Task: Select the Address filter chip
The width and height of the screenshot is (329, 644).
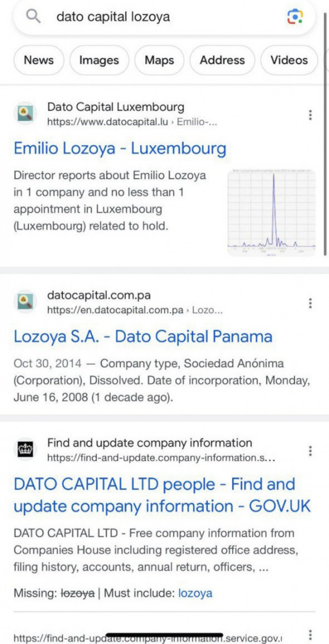Action: point(222,60)
